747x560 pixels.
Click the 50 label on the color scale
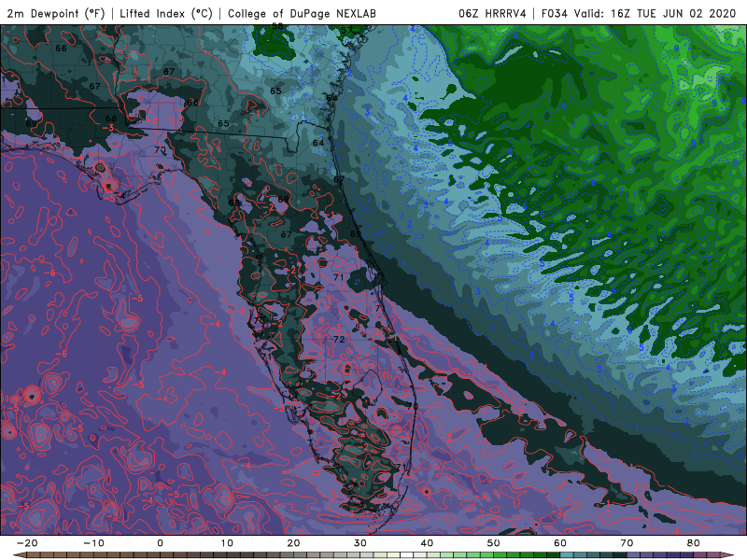click(x=494, y=543)
